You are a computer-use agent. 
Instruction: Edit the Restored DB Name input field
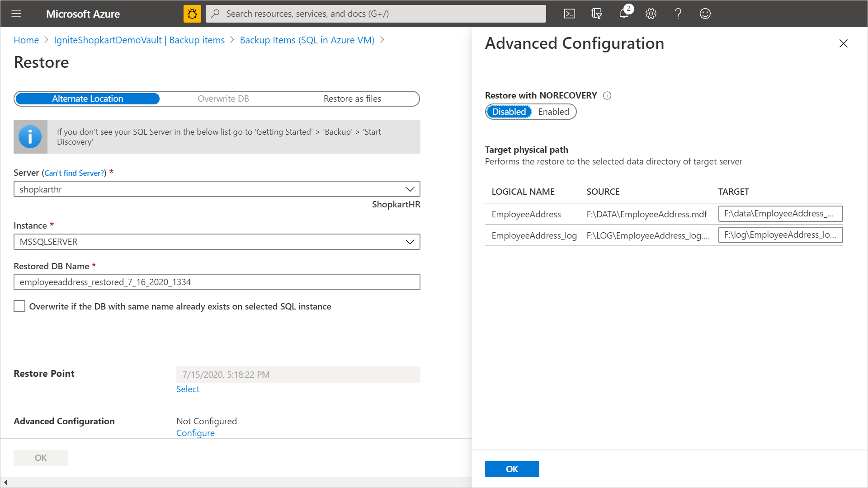(217, 282)
